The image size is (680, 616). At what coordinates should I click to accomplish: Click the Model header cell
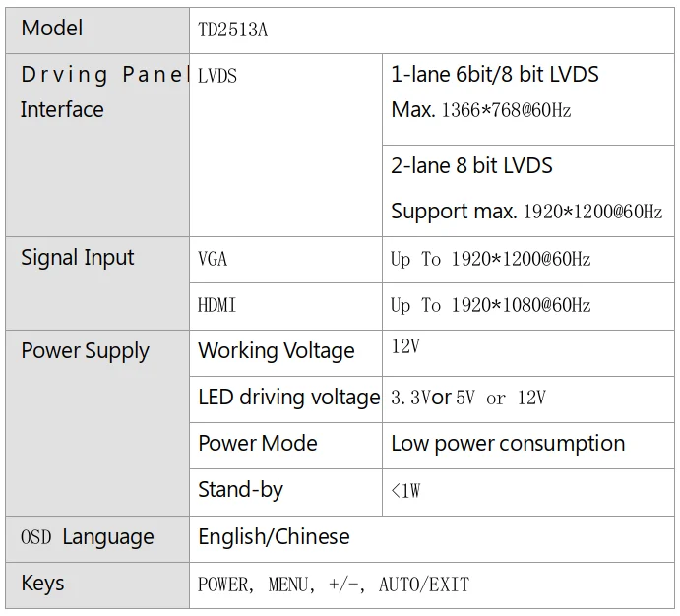(53, 29)
